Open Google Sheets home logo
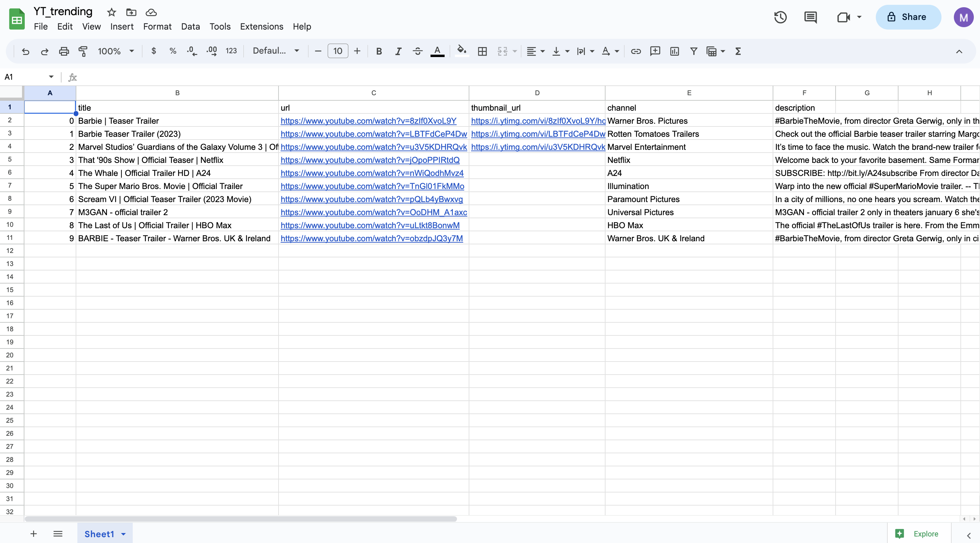 [17, 19]
